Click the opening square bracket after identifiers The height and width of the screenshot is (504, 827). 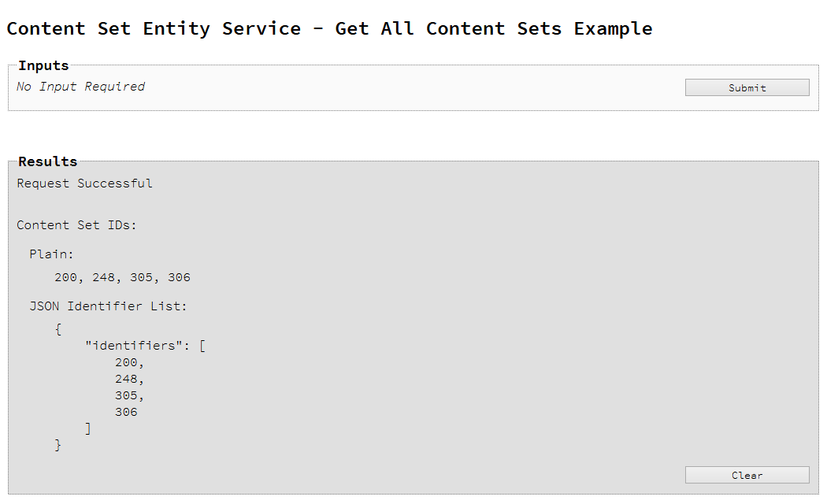tap(202, 346)
